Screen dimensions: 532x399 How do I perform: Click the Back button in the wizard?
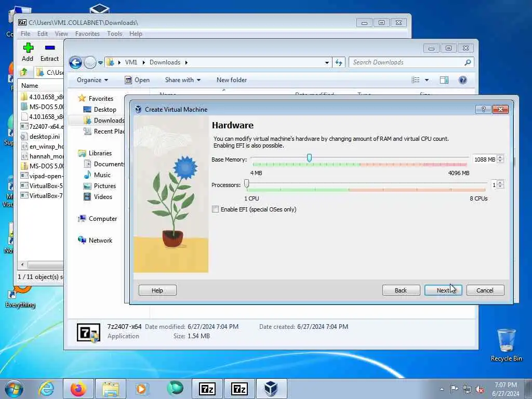pos(401,290)
